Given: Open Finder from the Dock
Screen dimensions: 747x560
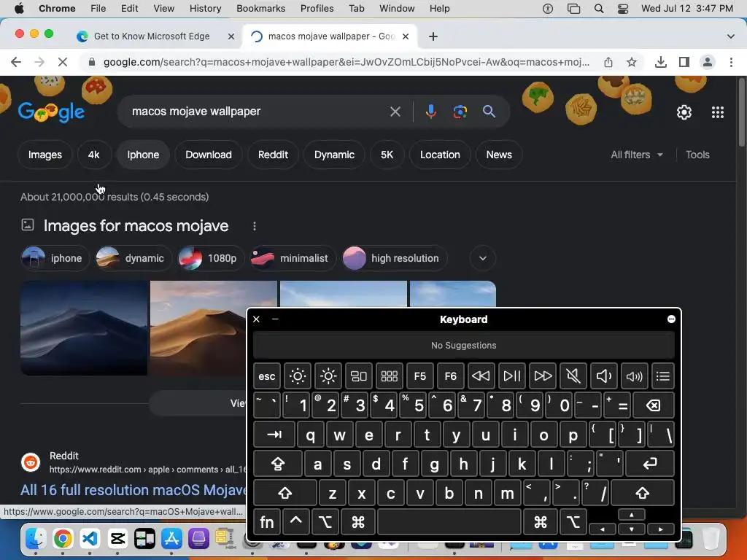Looking at the screenshot, I should coord(36,539).
